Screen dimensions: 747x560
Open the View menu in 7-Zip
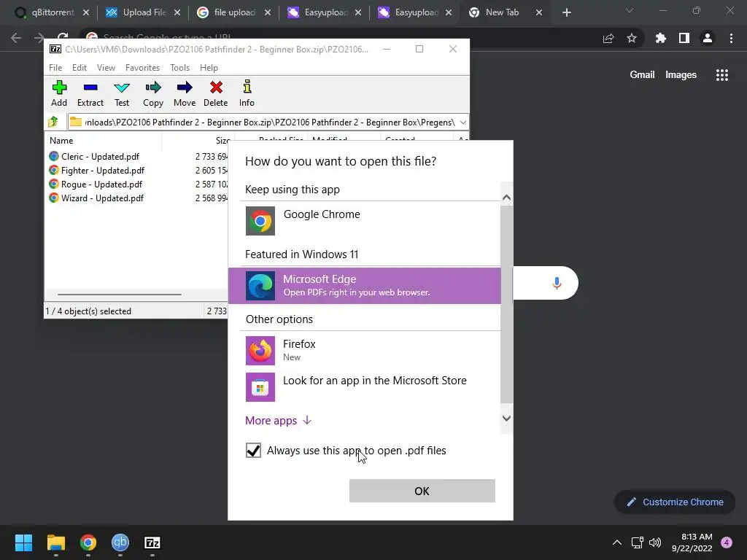pyautogui.click(x=106, y=68)
